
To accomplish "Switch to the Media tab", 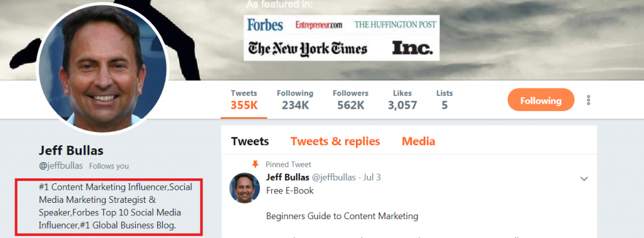I will tap(418, 141).
